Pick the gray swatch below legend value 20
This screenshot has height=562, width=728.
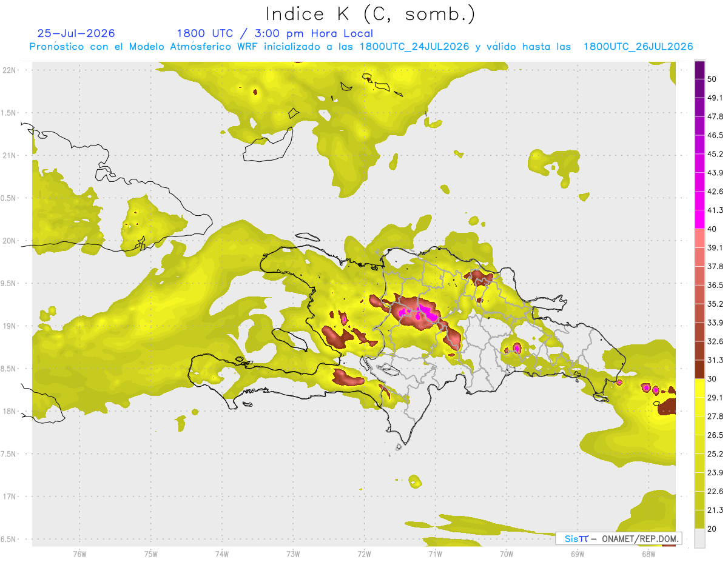(699, 538)
